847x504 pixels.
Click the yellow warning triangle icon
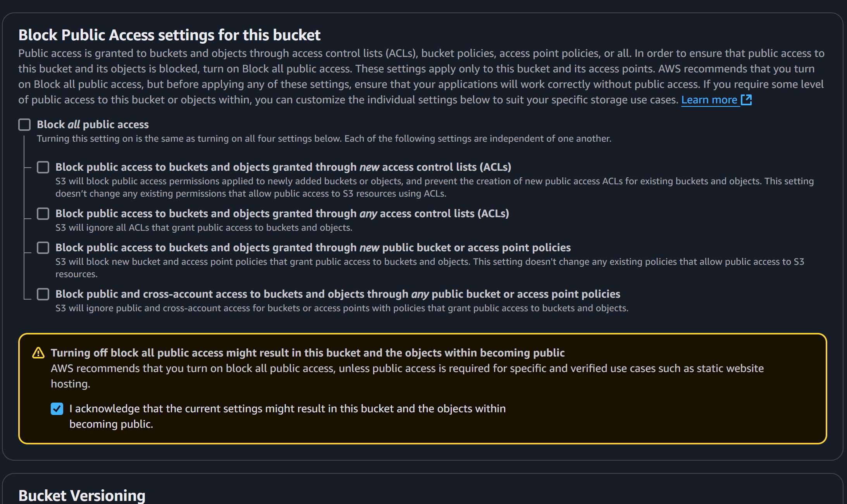click(38, 353)
